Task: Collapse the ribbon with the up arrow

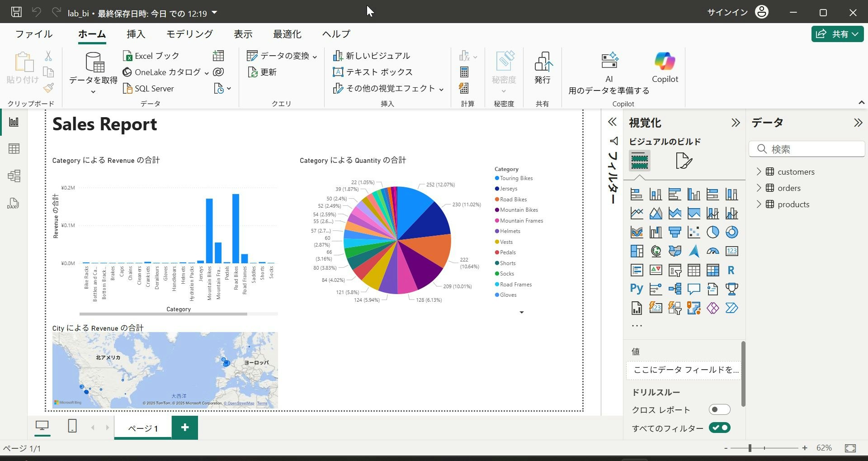Action: point(861,103)
